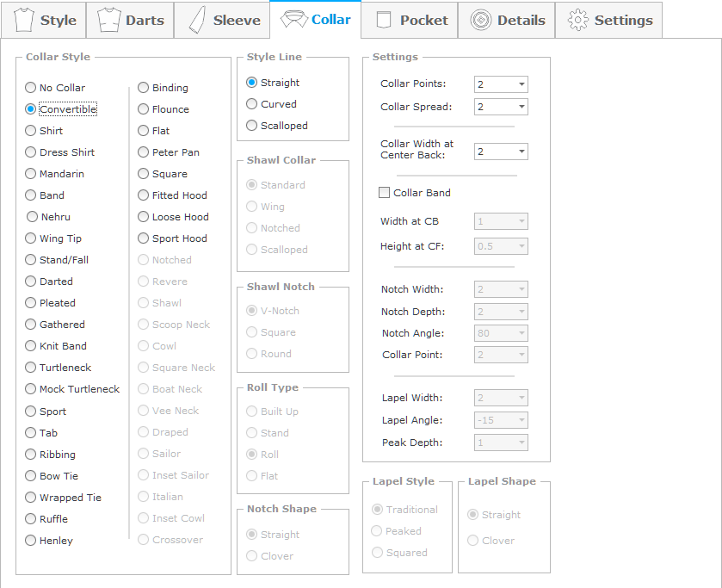This screenshot has height=588, width=722.
Task: Select the Bow Tie collar style
Action: tap(31, 476)
